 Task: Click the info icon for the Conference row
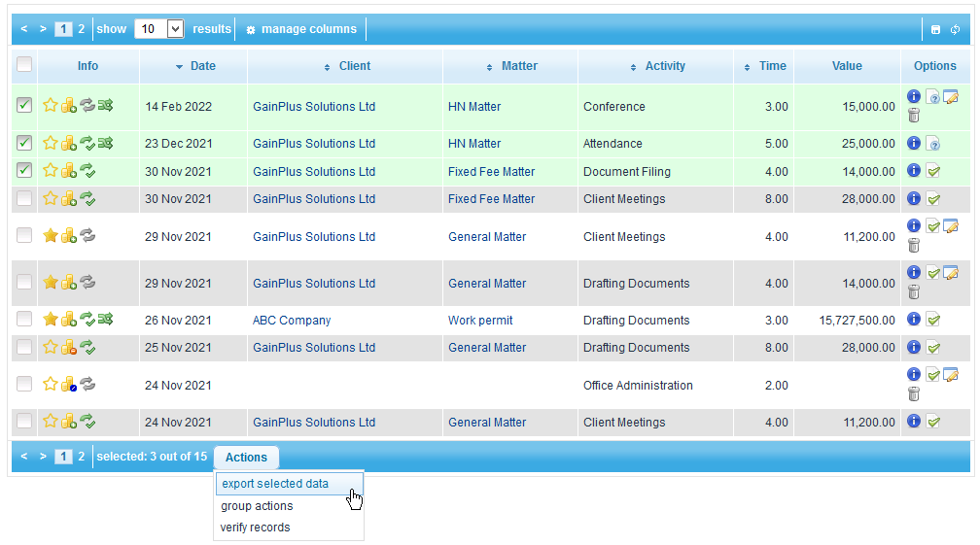pos(914,96)
